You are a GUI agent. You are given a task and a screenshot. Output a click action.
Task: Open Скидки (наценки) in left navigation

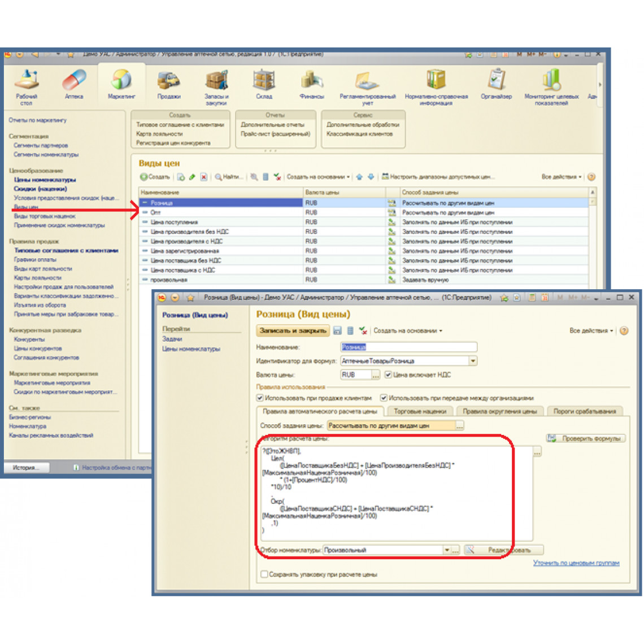pyautogui.click(x=40, y=189)
